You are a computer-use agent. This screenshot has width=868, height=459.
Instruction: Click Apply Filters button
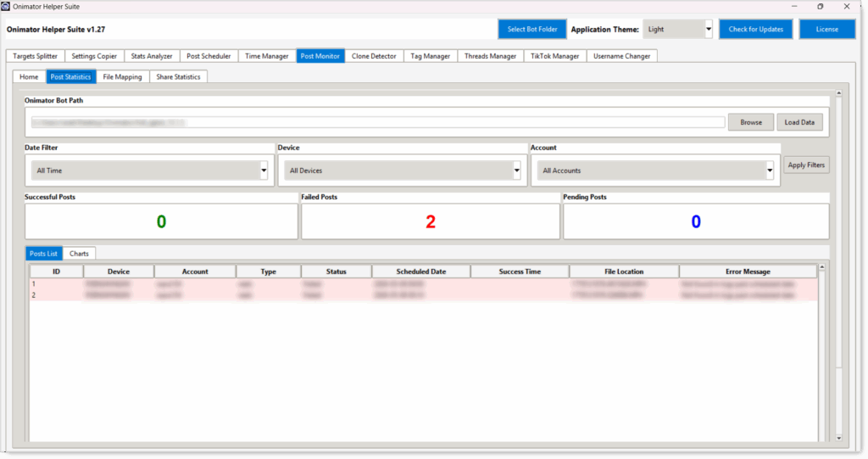(x=806, y=165)
